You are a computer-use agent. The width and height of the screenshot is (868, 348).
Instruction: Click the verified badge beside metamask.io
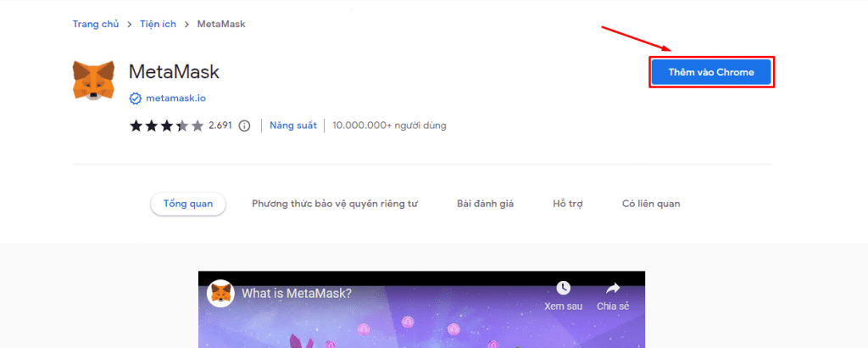click(135, 98)
